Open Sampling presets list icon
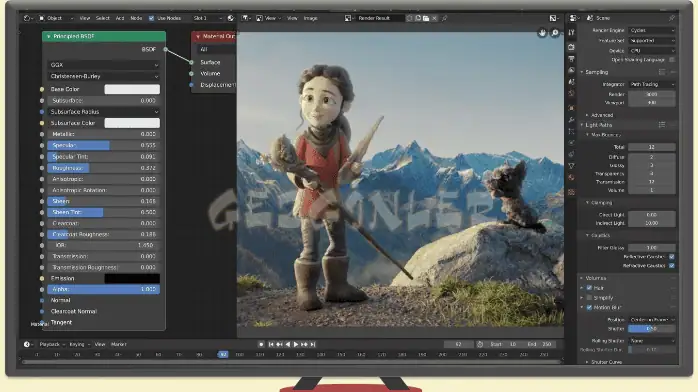The height and width of the screenshot is (392, 698). 662,72
